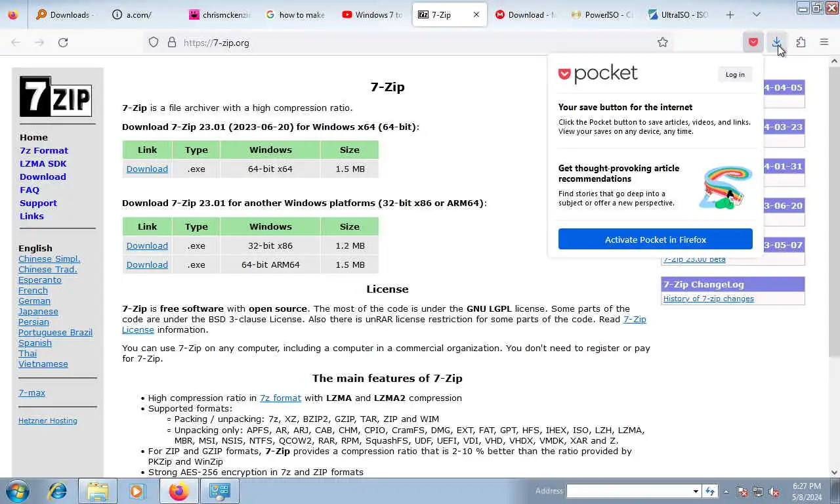Click the page vertical scrollbar thumb

coord(834,213)
